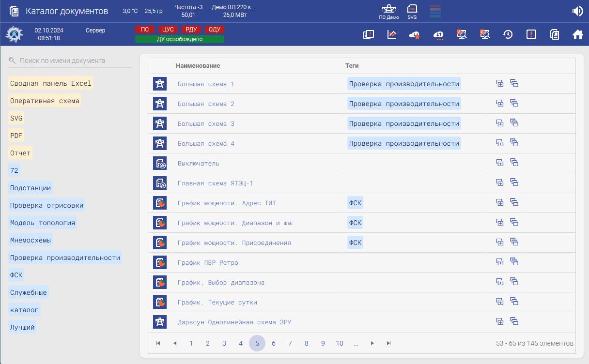Toggle the ПС red status button

[x=145, y=30]
